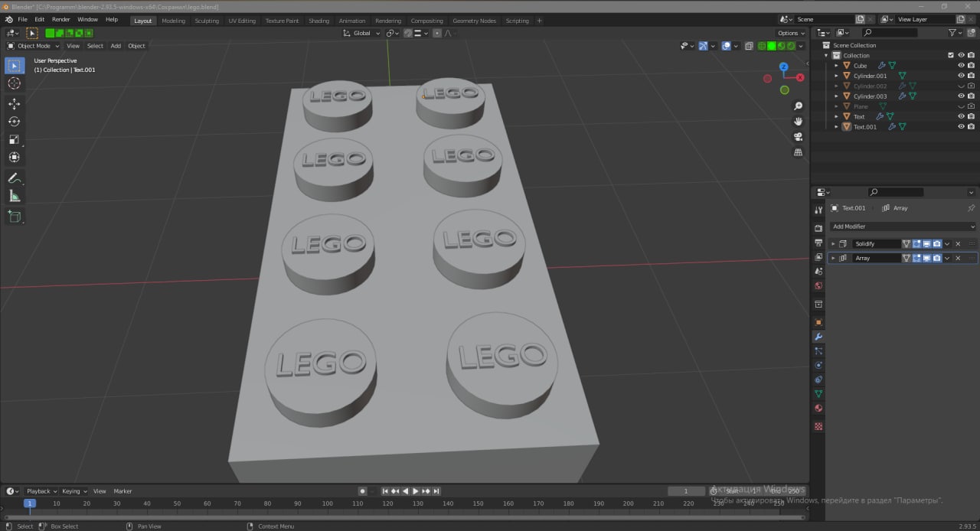Select the Measure tool
The width and height of the screenshot is (980, 531).
coord(15,196)
